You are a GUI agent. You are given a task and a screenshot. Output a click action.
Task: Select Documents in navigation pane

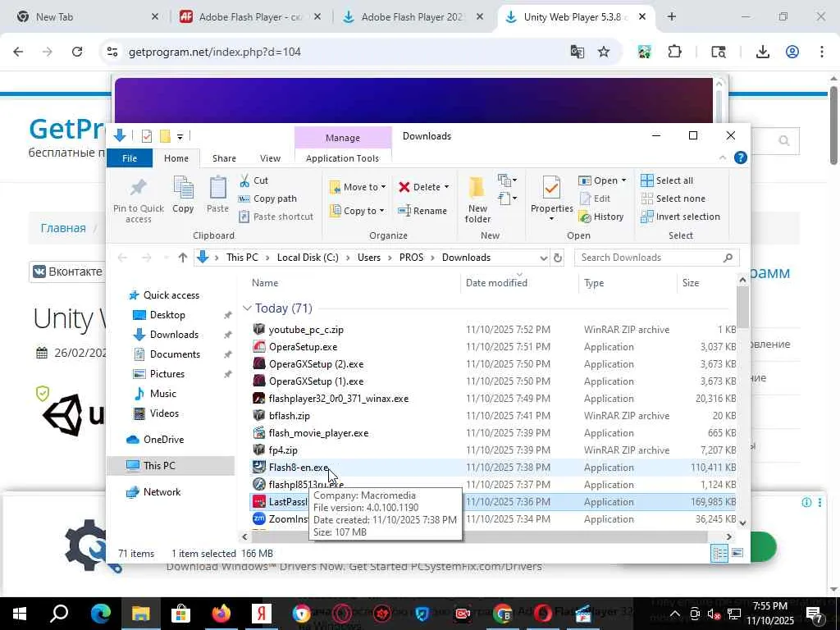[x=175, y=354]
